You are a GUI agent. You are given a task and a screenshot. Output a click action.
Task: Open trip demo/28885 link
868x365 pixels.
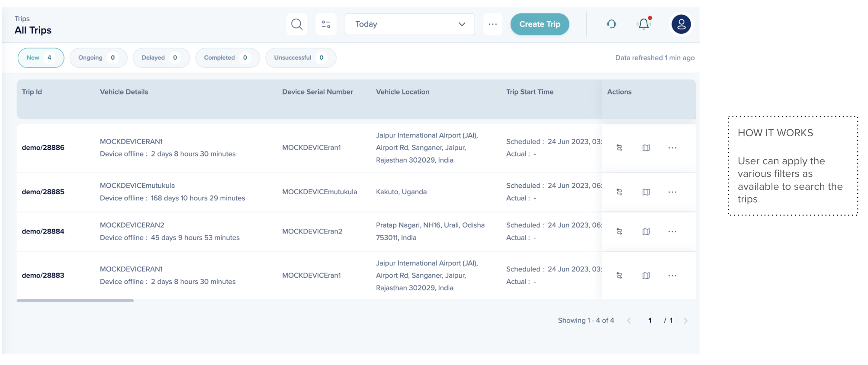43,192
